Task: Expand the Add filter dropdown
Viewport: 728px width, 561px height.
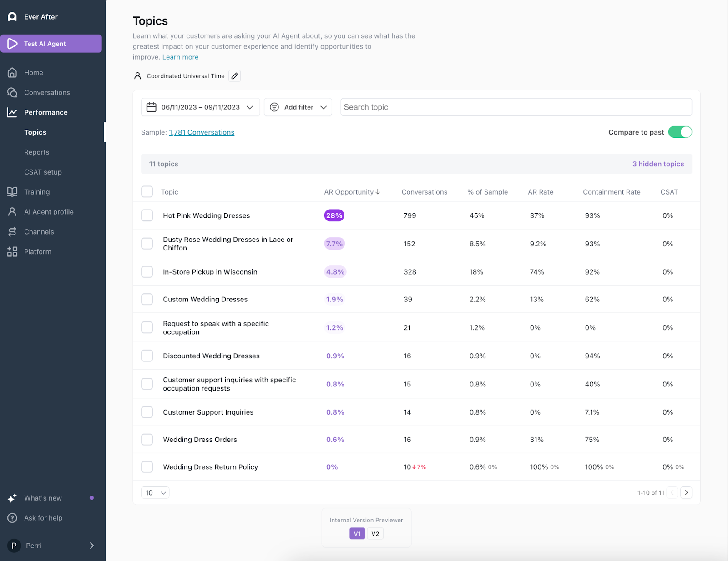Action: [298, 107]
